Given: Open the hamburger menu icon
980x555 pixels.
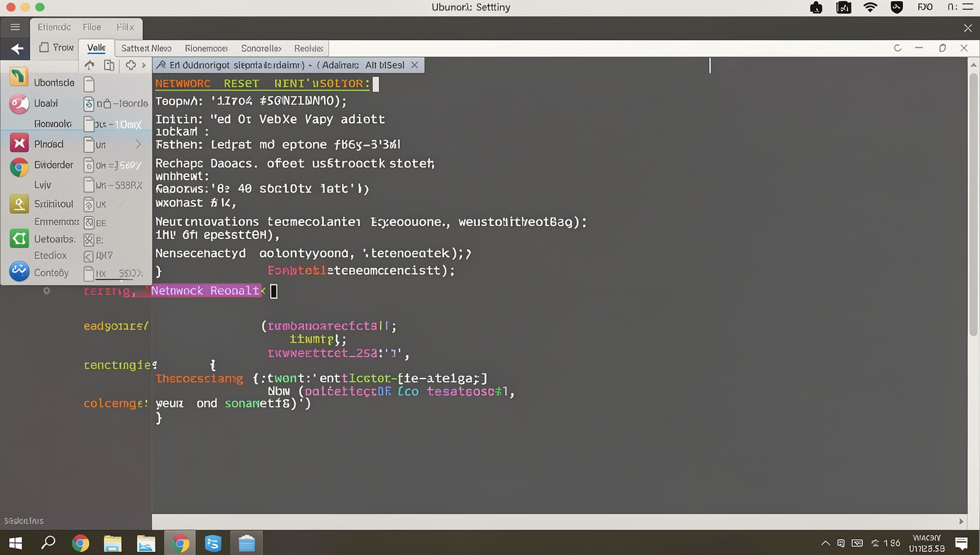Looking at the screenshot, I should coord(15,27).
